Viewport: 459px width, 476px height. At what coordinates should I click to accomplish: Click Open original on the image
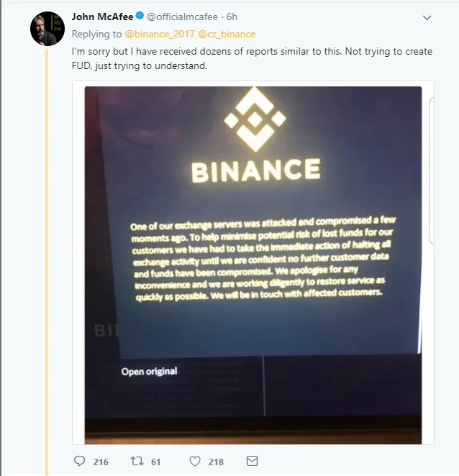pos(149,371)
